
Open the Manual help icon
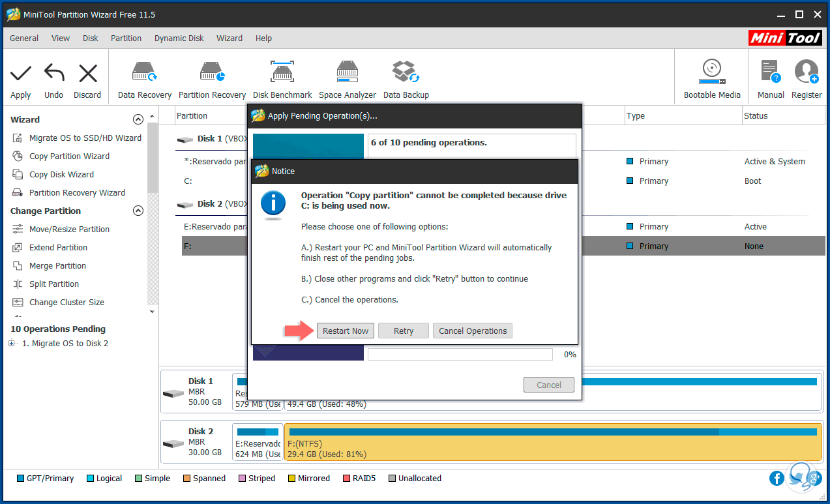pos(771,72)
